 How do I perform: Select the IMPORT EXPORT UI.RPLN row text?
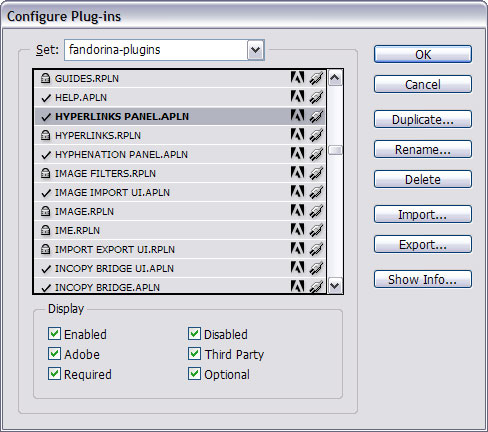(115, 250)
